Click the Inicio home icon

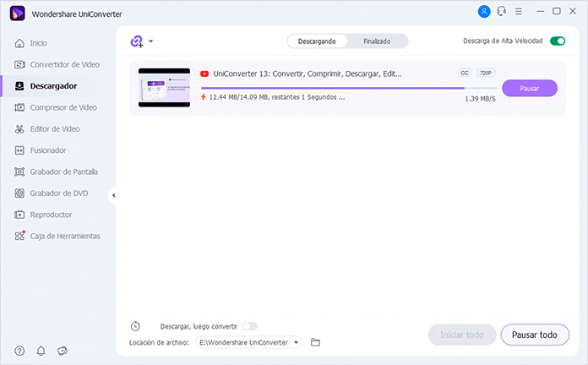19,43
